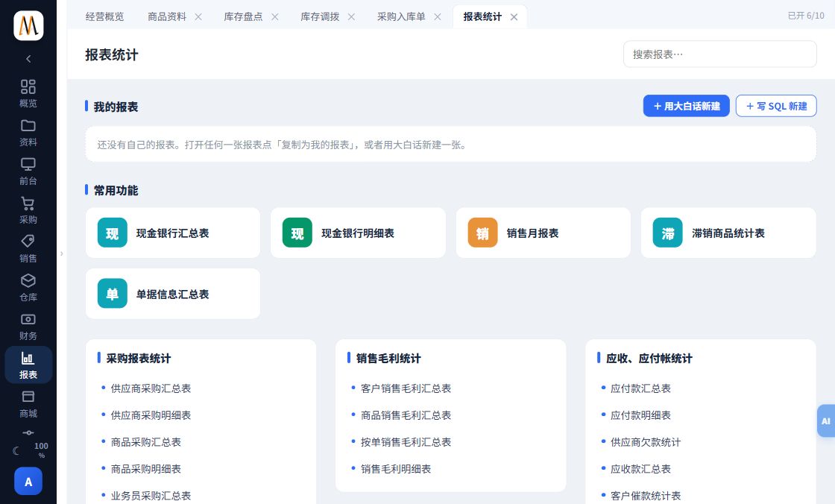Click the app logo in the sidebar
The image size is (835, 504).
[x=28, y=25]
